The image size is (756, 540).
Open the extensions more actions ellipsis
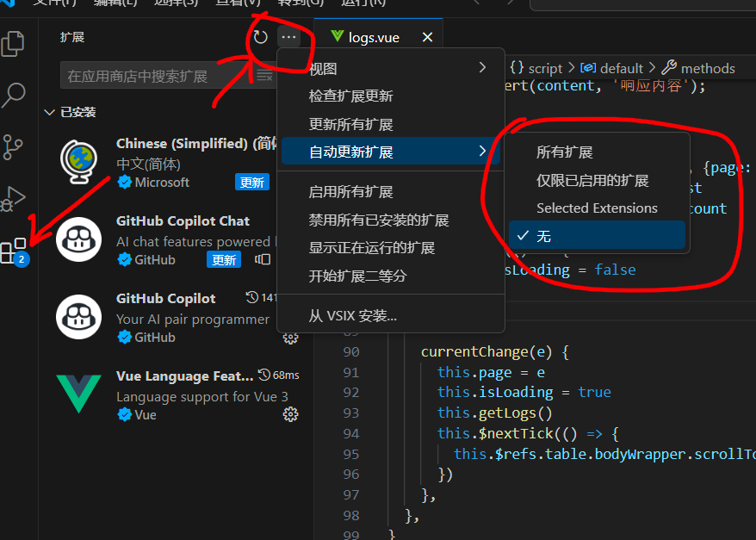point(288,38)
